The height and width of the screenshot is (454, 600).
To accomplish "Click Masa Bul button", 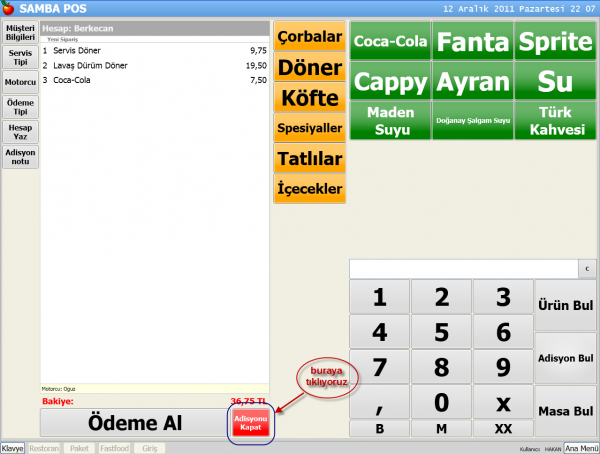I will click(565, 411).
